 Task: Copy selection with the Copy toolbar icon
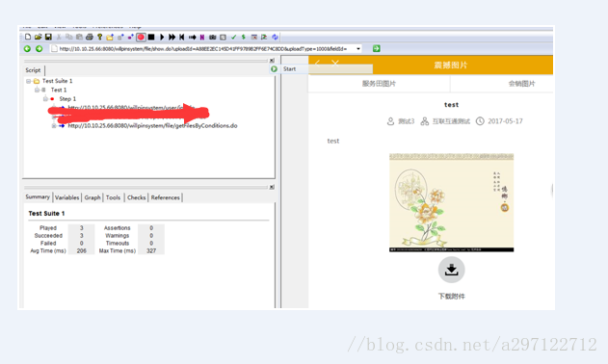[x=69, y=37]
